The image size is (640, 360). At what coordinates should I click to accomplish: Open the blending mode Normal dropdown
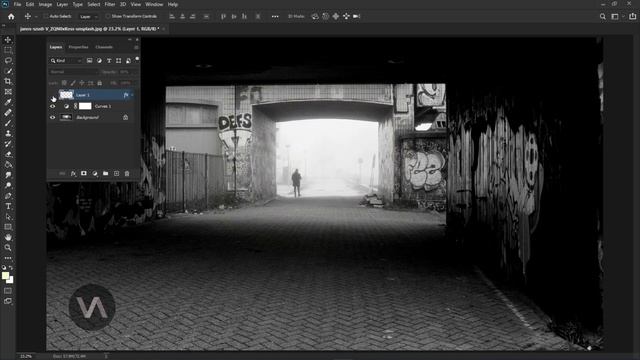tap(73, 72)
